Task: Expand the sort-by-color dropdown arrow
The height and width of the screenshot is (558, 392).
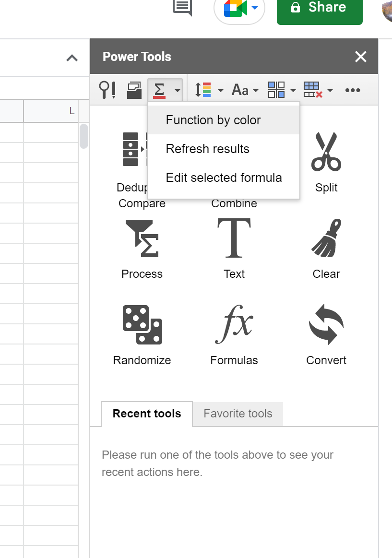Action: click(220, 90)
